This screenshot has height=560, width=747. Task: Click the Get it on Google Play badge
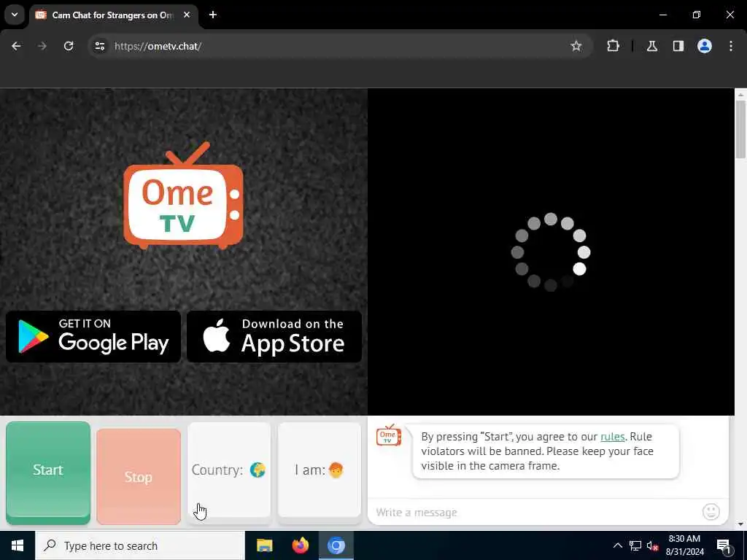pos(93,337)
